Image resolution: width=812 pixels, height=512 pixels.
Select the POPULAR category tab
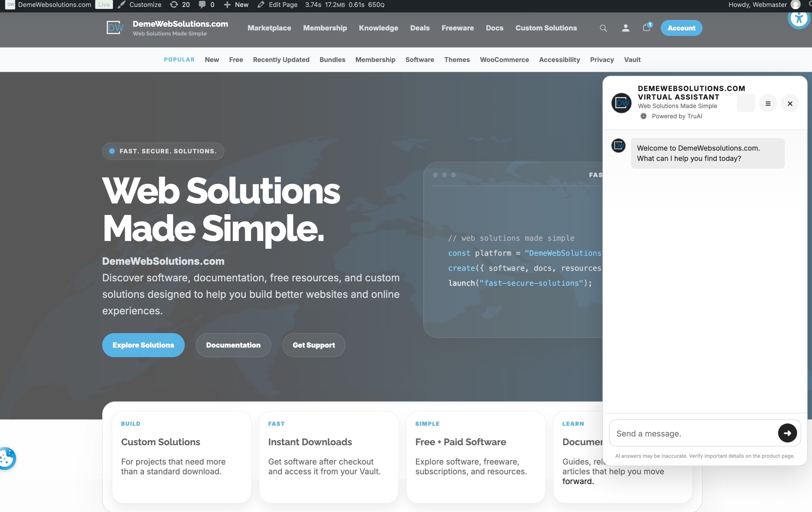pos(179,60)
